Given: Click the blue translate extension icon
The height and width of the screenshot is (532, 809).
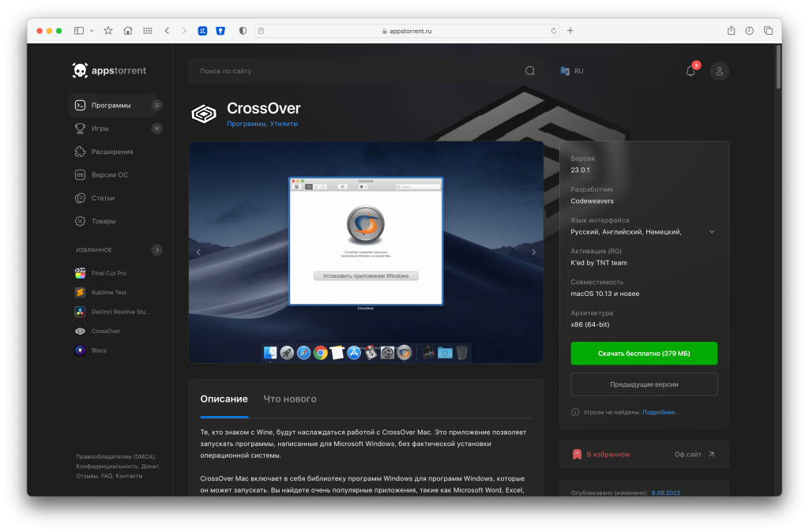Looking at the screenshot, I should pos(203,31).
